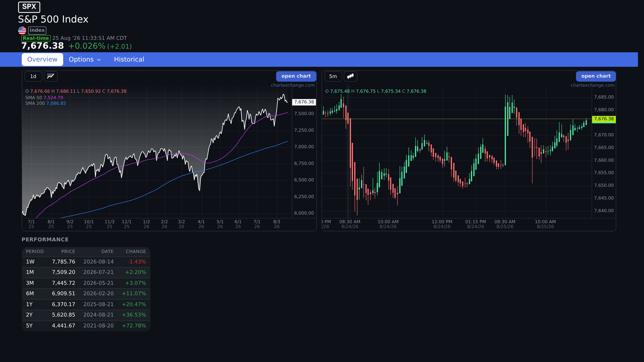Click the +0.026% daily change value
Image resolution: width=644 pixels, height=362 pixels.
pos(87,46)
